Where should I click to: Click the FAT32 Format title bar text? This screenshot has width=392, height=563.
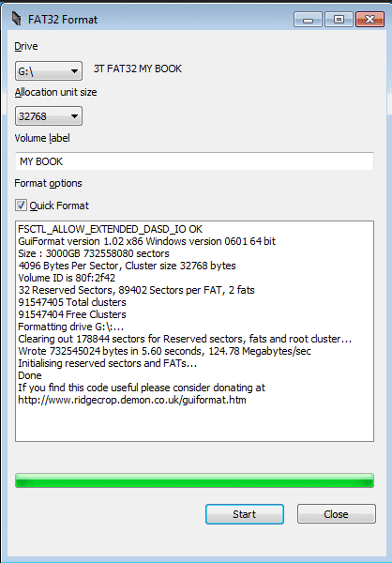click(63, 20)
